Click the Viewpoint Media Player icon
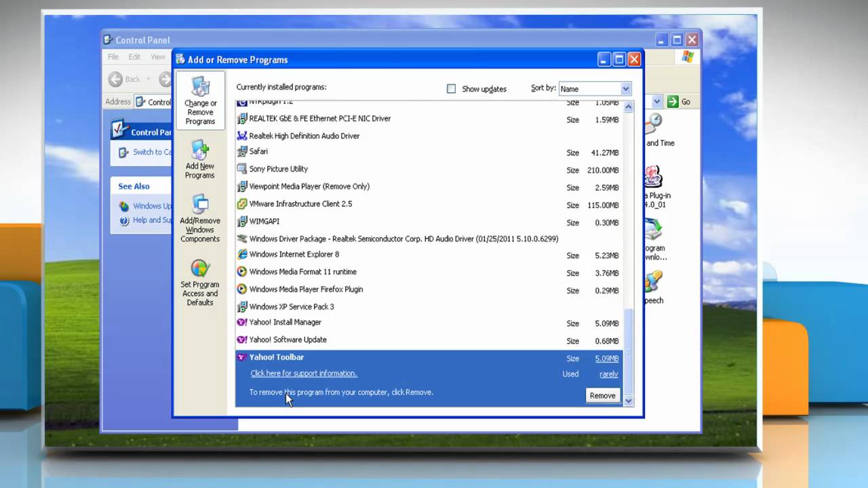The width and height of the screenshot is (868, 488). point(242,186)
